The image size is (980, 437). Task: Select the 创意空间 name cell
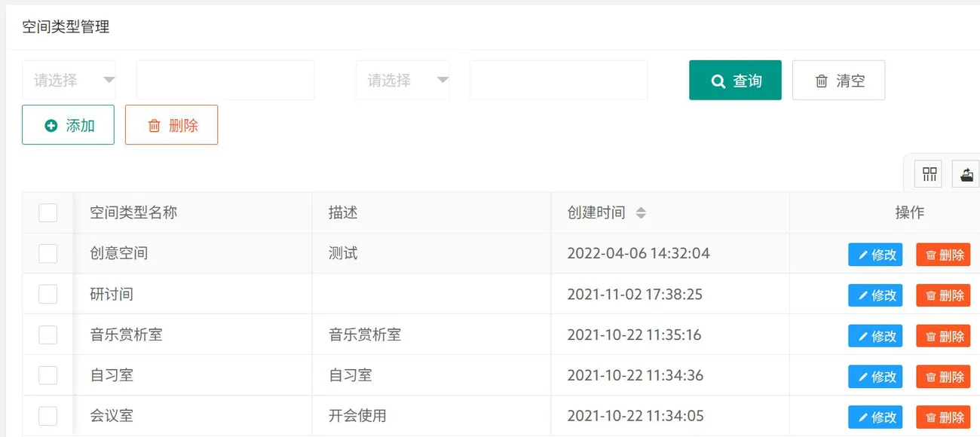193,253
